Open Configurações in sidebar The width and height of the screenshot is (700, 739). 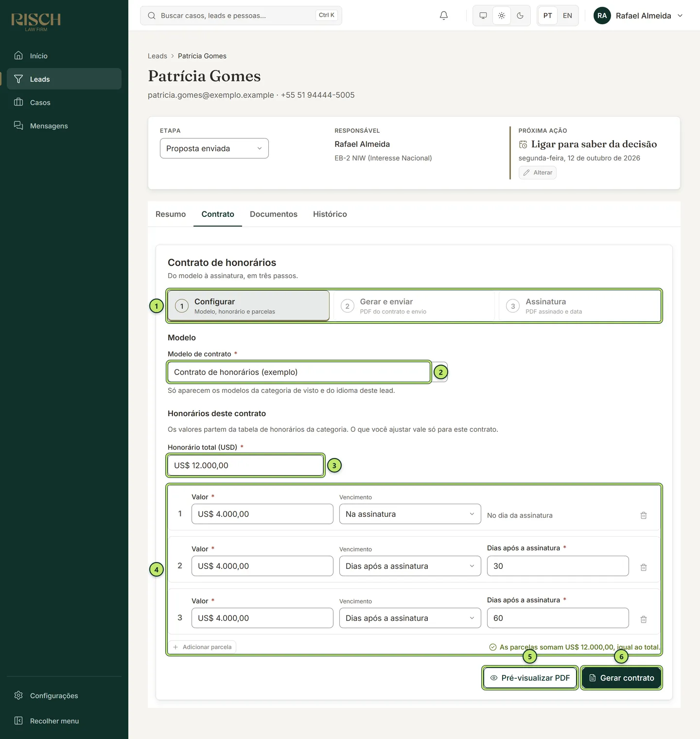point(64,695)
